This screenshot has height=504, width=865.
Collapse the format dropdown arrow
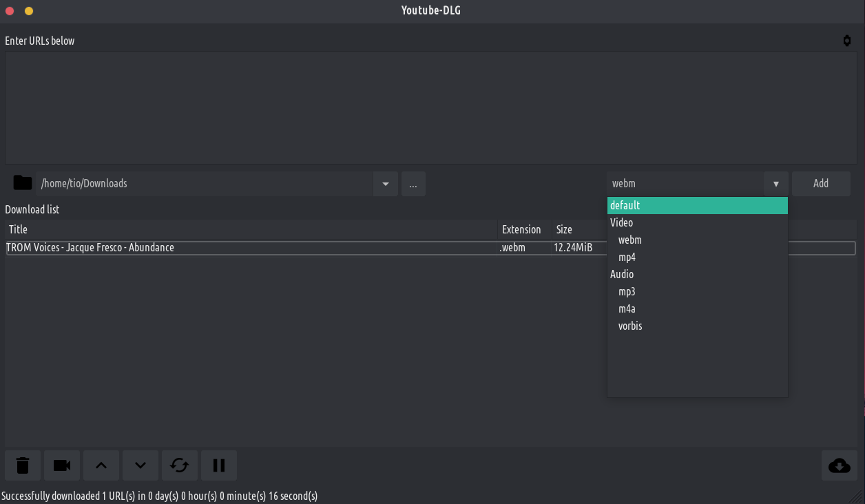tap(775, 184)
